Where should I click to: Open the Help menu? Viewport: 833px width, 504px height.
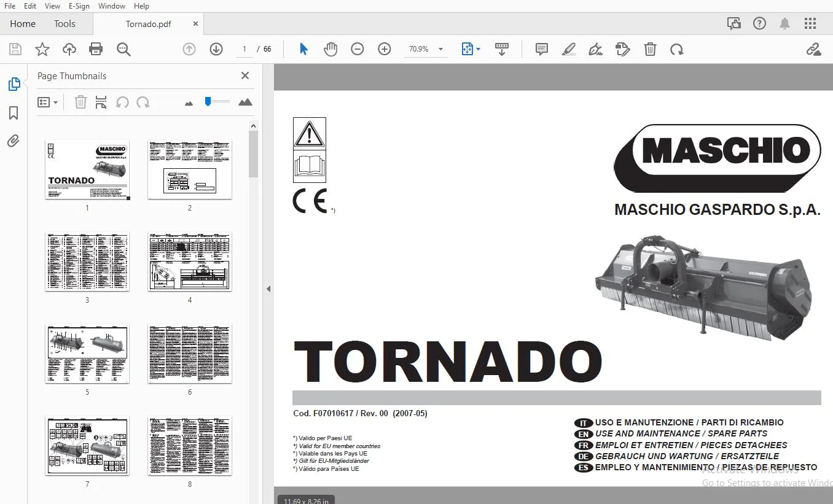click(141, 6)
